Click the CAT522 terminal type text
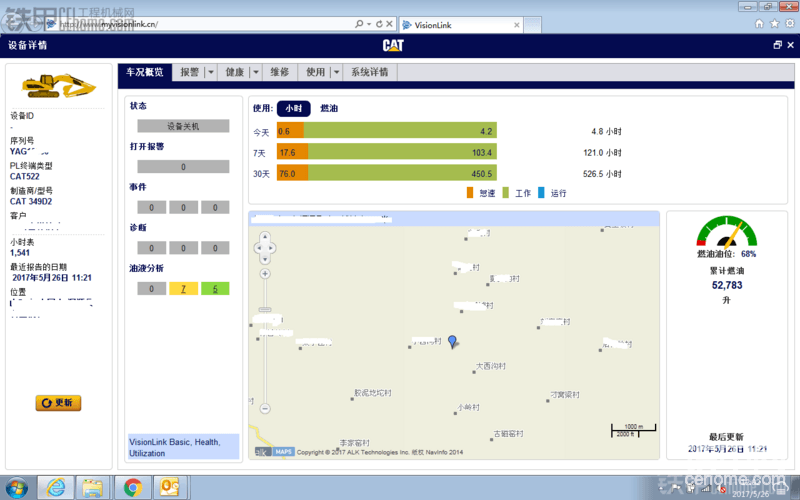800x500 pixels. 24,177
